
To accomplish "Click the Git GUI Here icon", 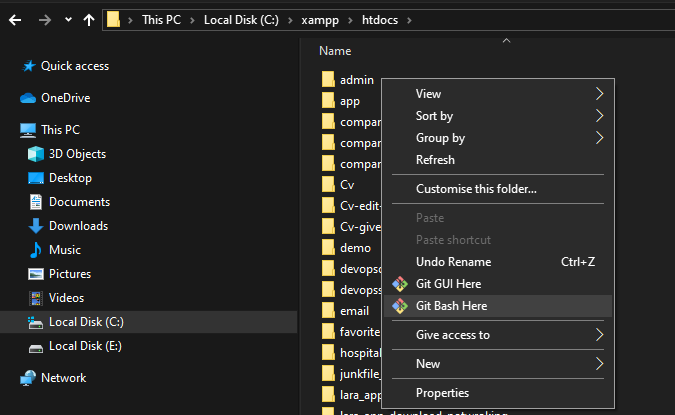I will pos(400,284).
